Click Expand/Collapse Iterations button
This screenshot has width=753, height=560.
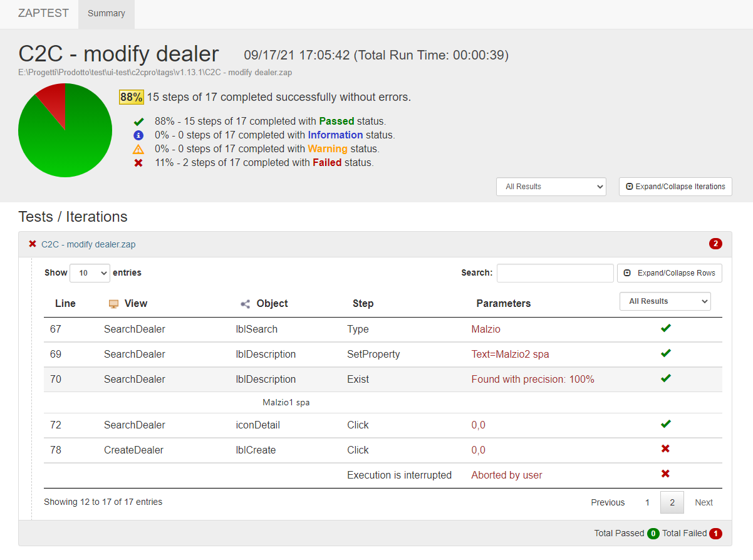pyautogui.click(x=675, y=187)
